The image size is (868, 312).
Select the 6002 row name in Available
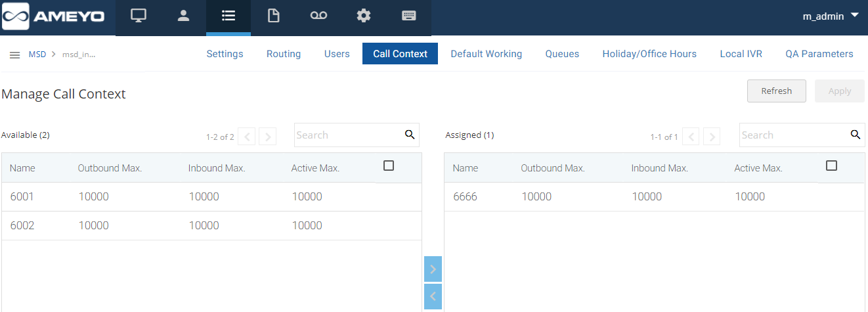(x=22, y=225)
